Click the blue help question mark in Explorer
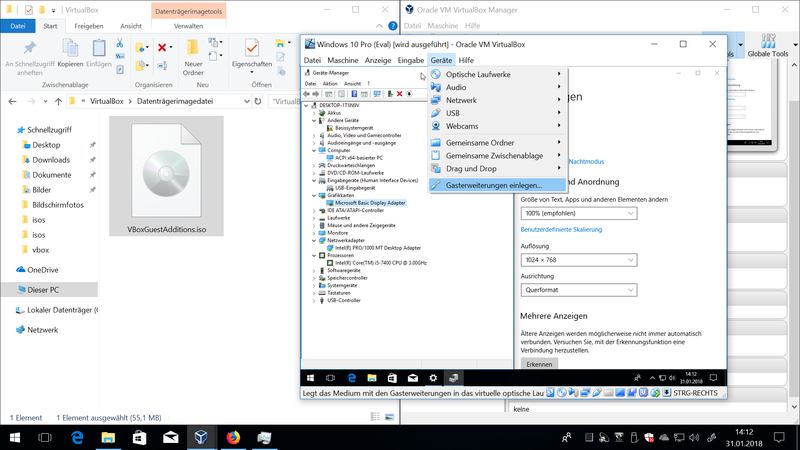800x450 pixels. pos(392,26)
